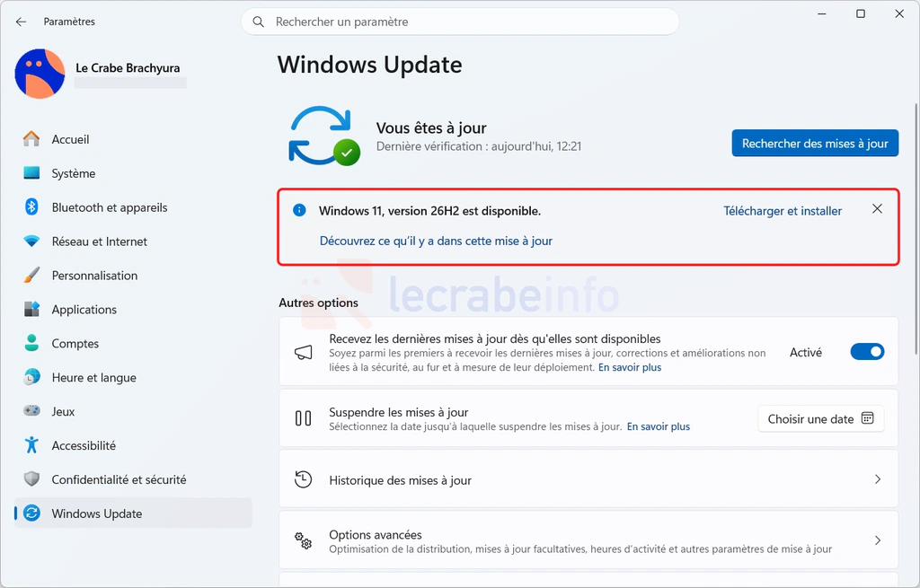Click the Vous êtes à jour status text
Image resolution: width=920 pixels, height=588 pixels.
[431, 127]
